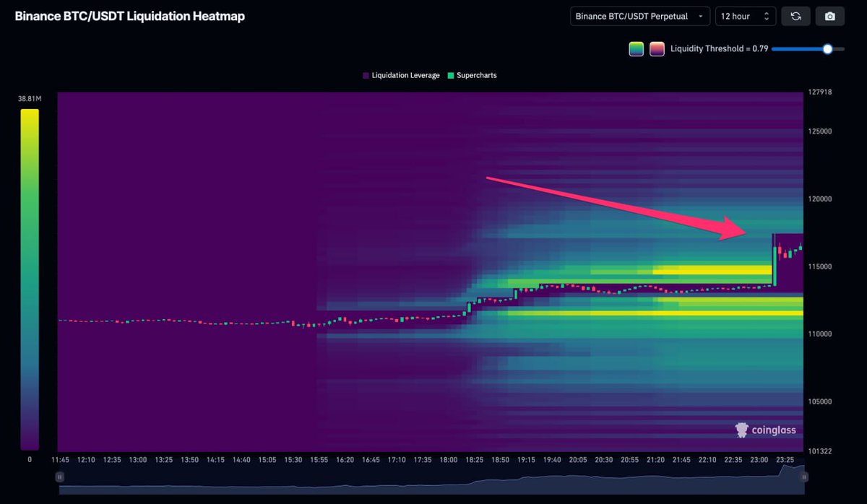Click the 21:20 time axis label
Screen dimensions: 867x504
(x=655, y=459)
